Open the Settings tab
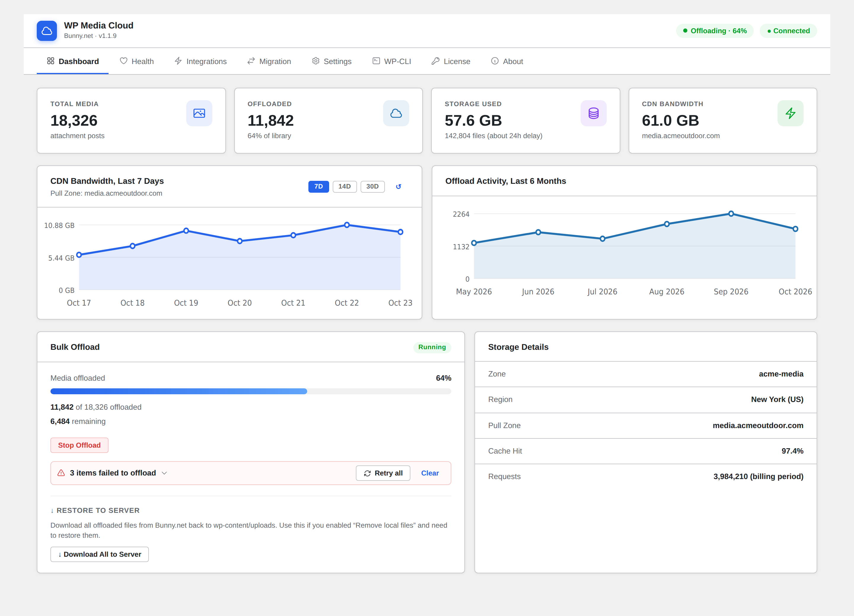Viewport: 854px width, 616px height. 332,61
